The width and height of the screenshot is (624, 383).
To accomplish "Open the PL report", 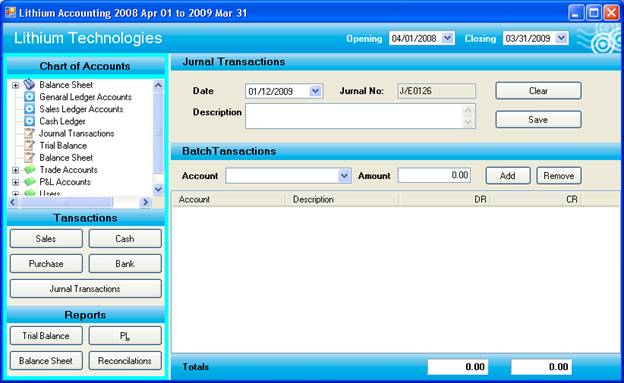I will point(125,336).
